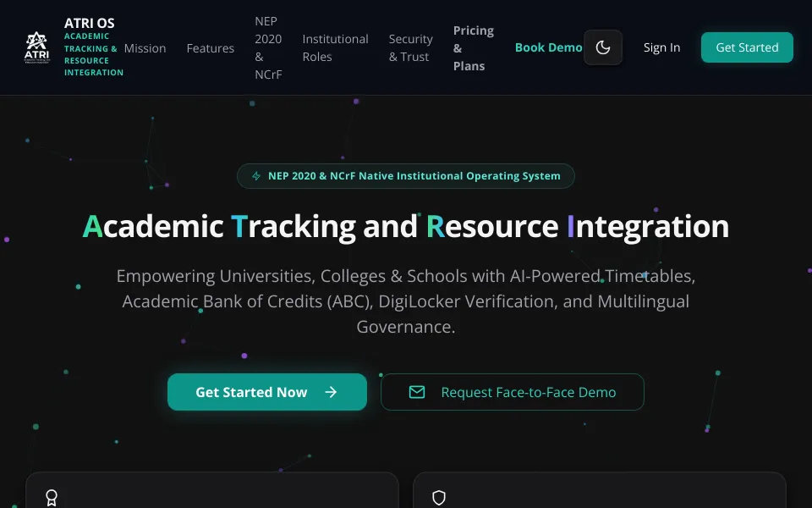This screenshot has width=812, height=508.
Task: Click the Book Demo link
Action: click(x=548, y=47)
